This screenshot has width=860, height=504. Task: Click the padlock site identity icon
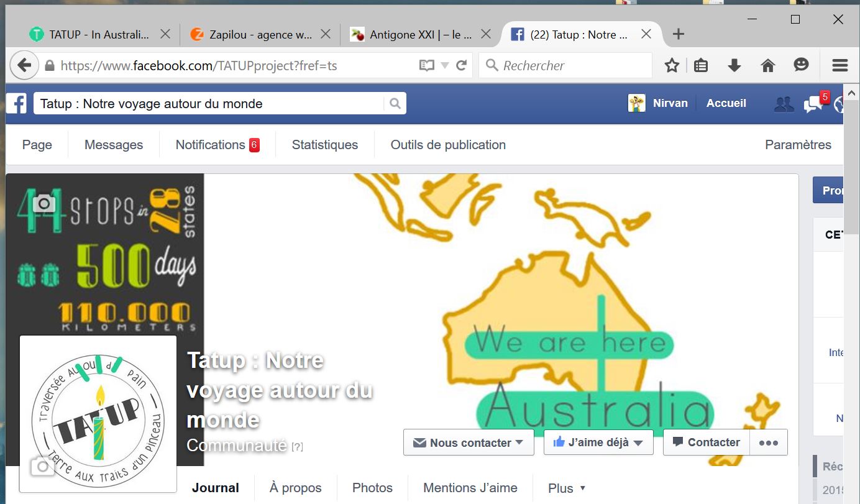(x=50, y=65)
